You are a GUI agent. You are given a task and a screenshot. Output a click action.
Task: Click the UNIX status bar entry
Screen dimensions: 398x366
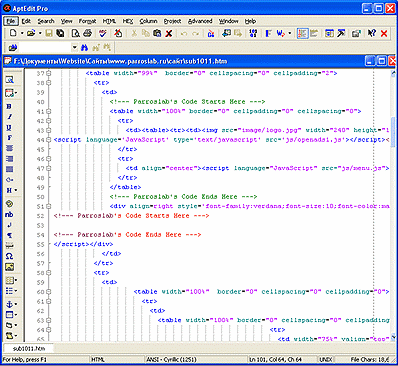(326, 360)
